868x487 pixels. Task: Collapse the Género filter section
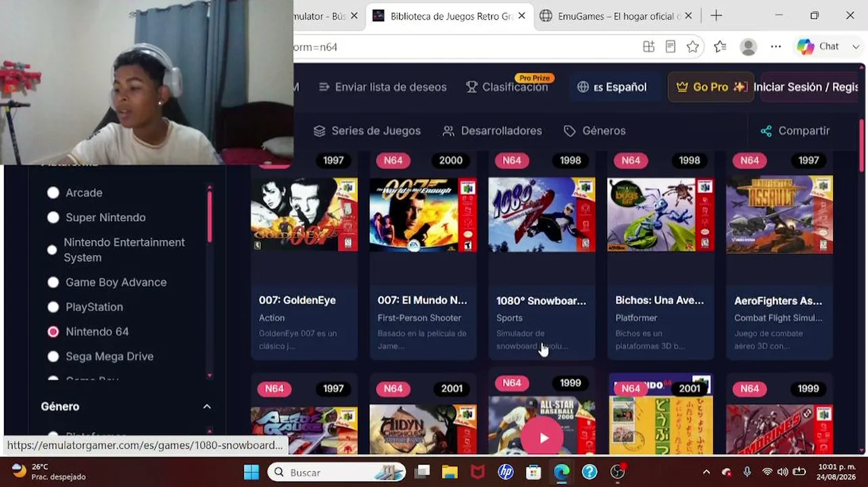(207, 407)
